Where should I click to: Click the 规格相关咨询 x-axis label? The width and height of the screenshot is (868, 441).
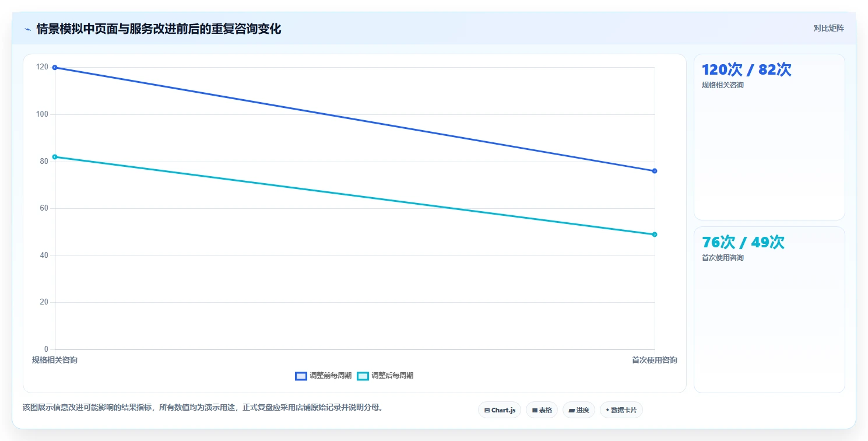55,360
